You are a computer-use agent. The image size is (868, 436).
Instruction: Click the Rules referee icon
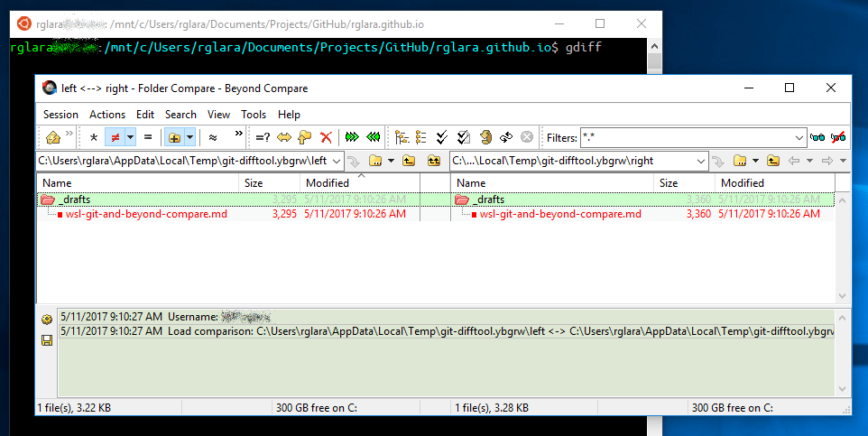click(485, 138)
